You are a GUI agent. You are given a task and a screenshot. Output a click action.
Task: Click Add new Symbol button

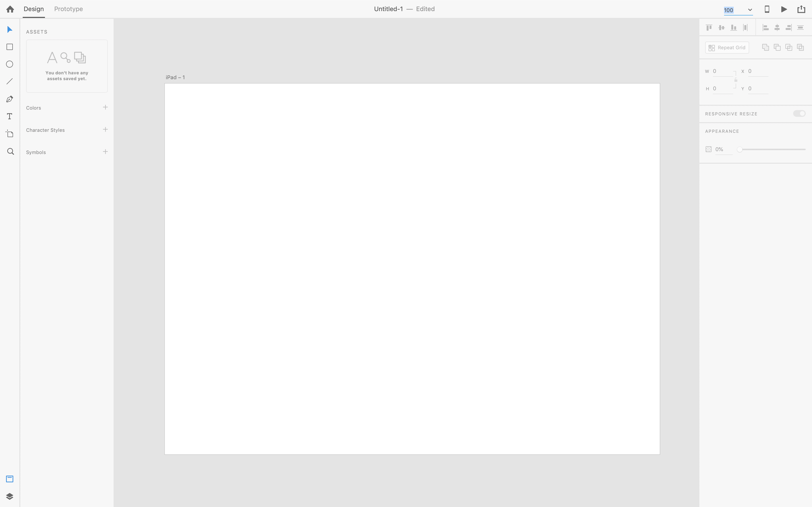(105, 151)
